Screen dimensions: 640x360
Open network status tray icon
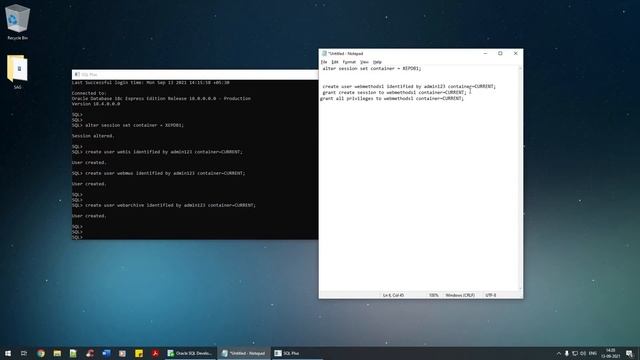(x=575, y=353)
